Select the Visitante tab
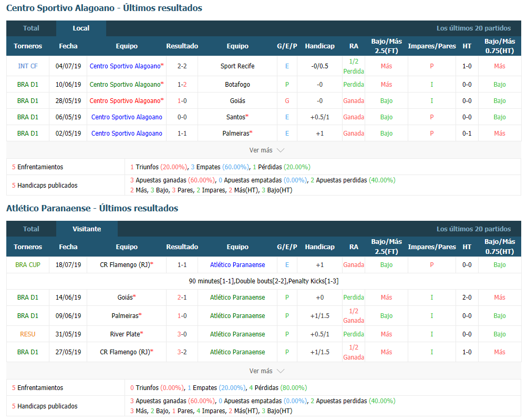The height and width of the screenshot is (420, 527). tap(87, 229)
